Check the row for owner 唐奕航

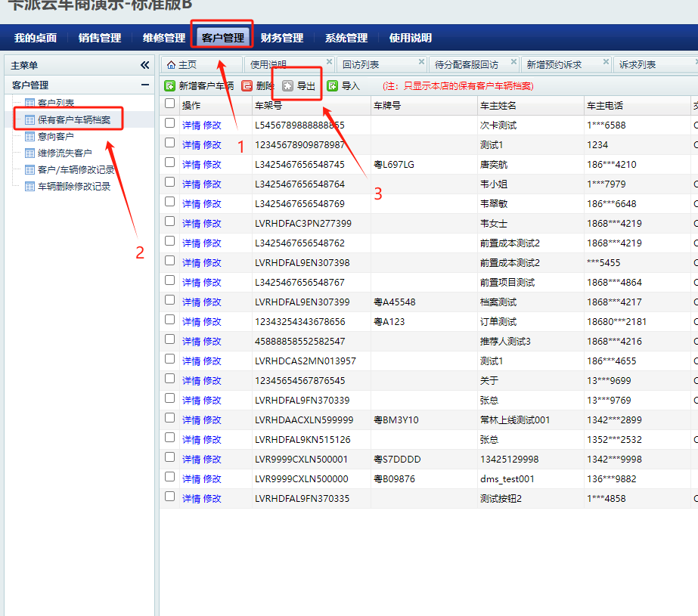170,163
